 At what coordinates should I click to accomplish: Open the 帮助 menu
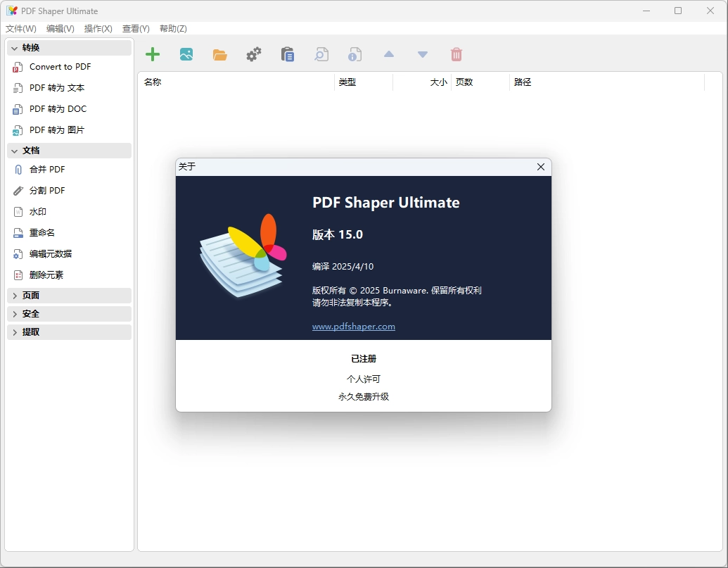pos(172,29)
